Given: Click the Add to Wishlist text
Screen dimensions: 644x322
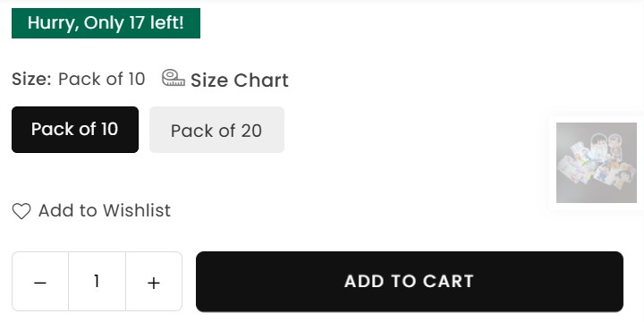Looking at the screenshot, I should coord(105,211).
